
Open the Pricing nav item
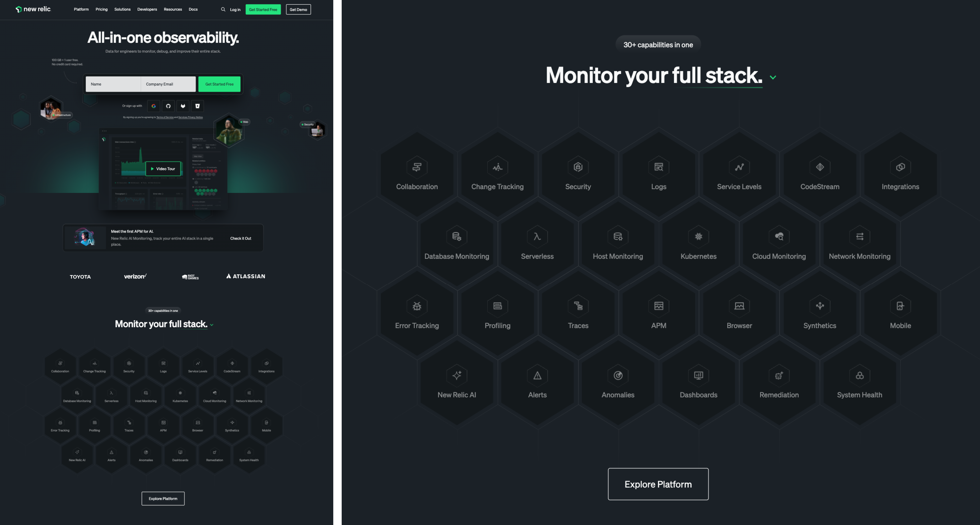[102, 9]
